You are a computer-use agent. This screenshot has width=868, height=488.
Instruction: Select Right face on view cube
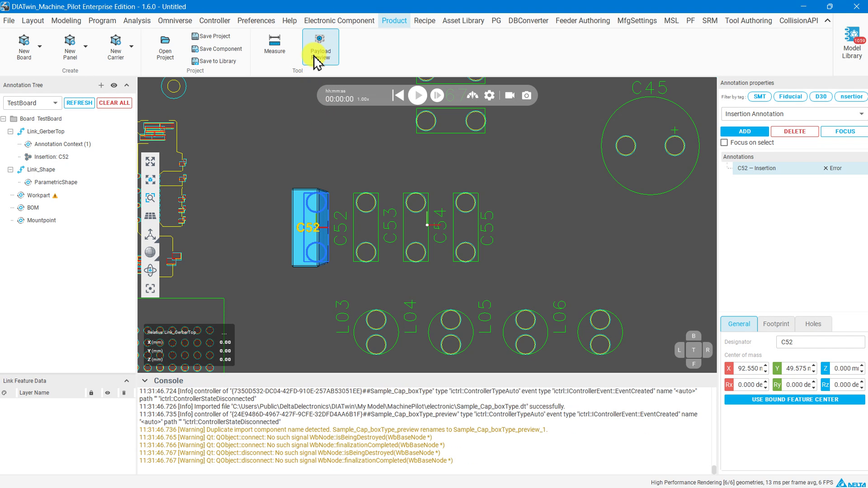708,350
